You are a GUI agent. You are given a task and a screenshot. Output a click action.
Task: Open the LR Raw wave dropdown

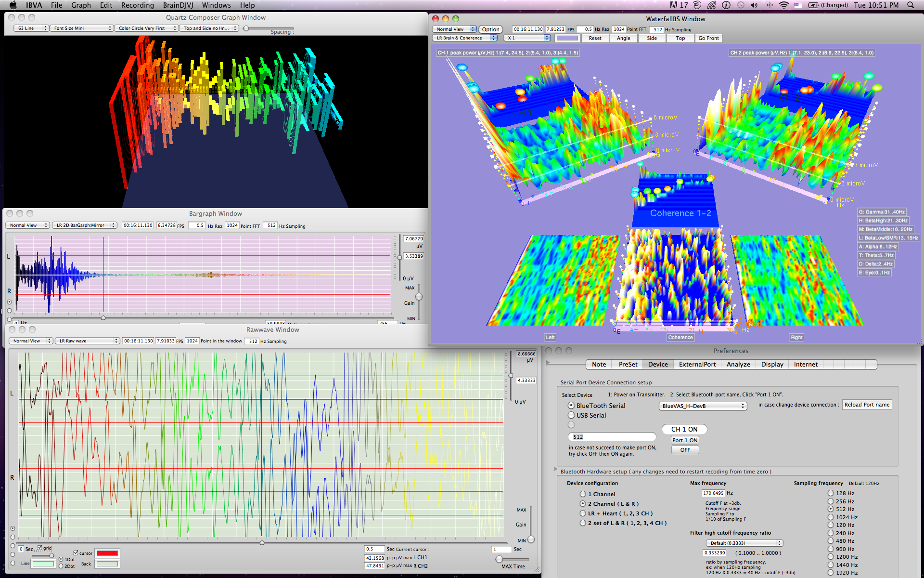[x=87, y=341]
